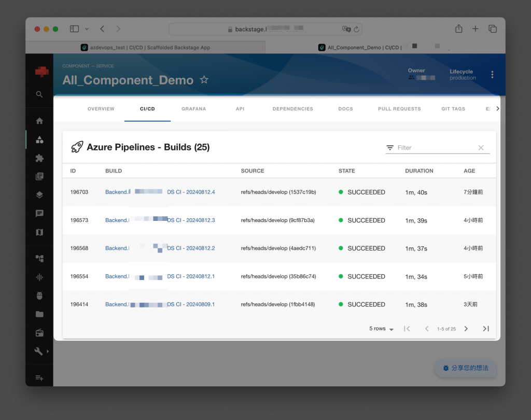This screenshot has width=531, height=420.
Task: Select the CI/CD tab
Action: coord(147,109)
